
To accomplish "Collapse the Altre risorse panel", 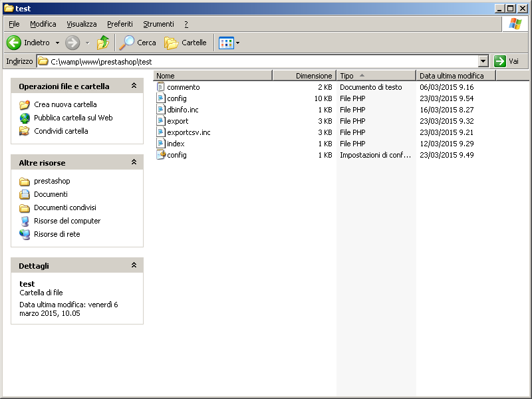I will [134, 162].
